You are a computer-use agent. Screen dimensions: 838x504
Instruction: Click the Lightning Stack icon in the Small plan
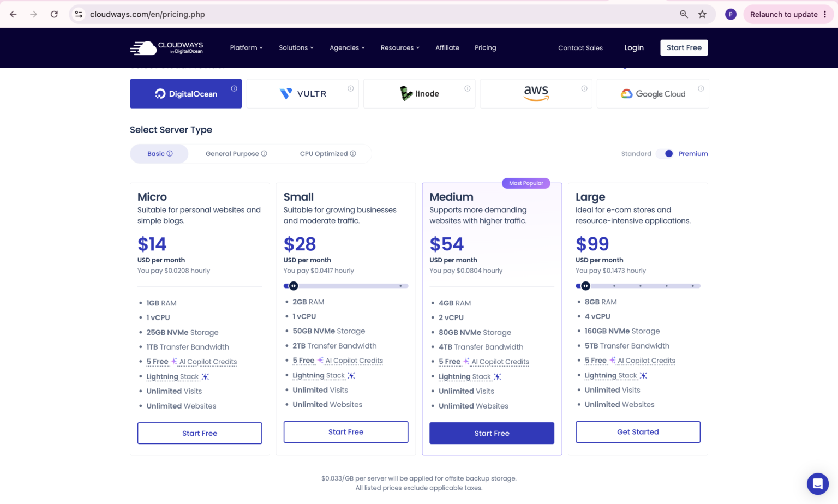pos(351,375)
